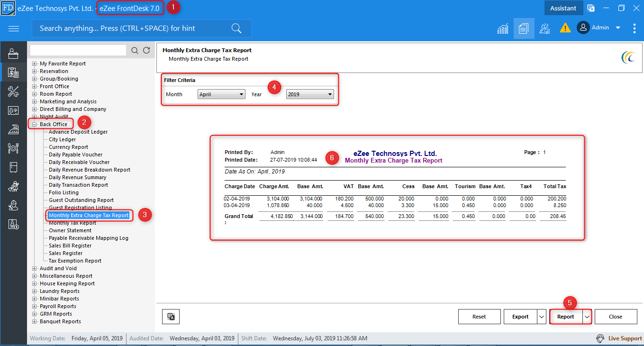Open the bar chart analytics icon
The image size is (644, 346).
tap(503, 28)
